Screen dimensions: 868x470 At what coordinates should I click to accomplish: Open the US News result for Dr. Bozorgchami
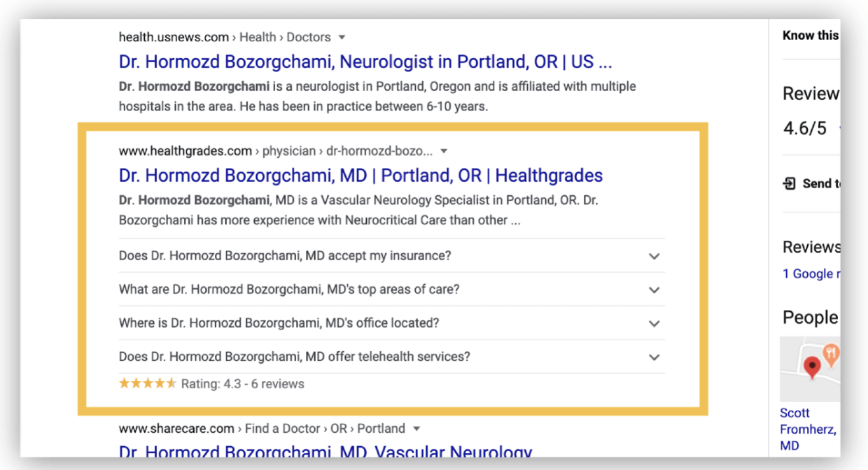click(364, 62)
